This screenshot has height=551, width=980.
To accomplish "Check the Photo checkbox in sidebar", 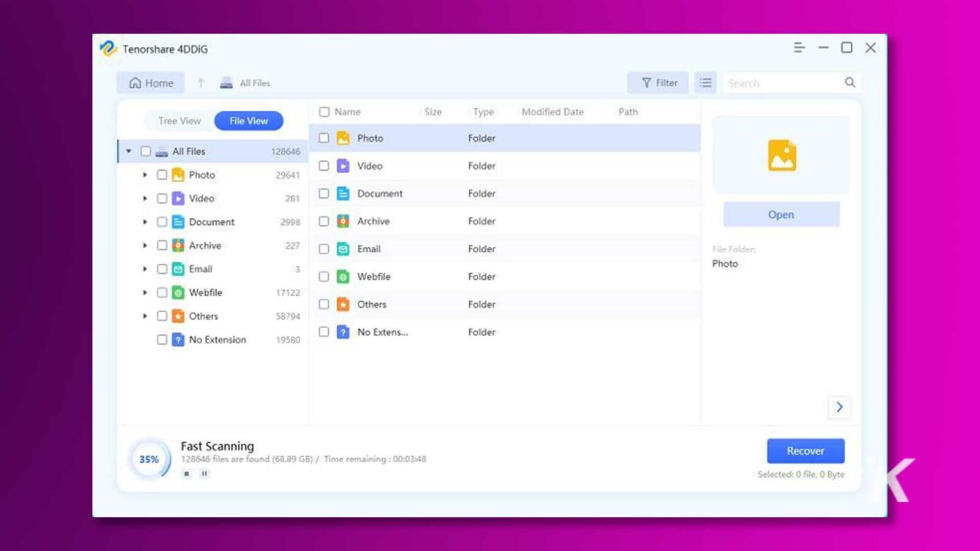I will click(x=162, y=175).
